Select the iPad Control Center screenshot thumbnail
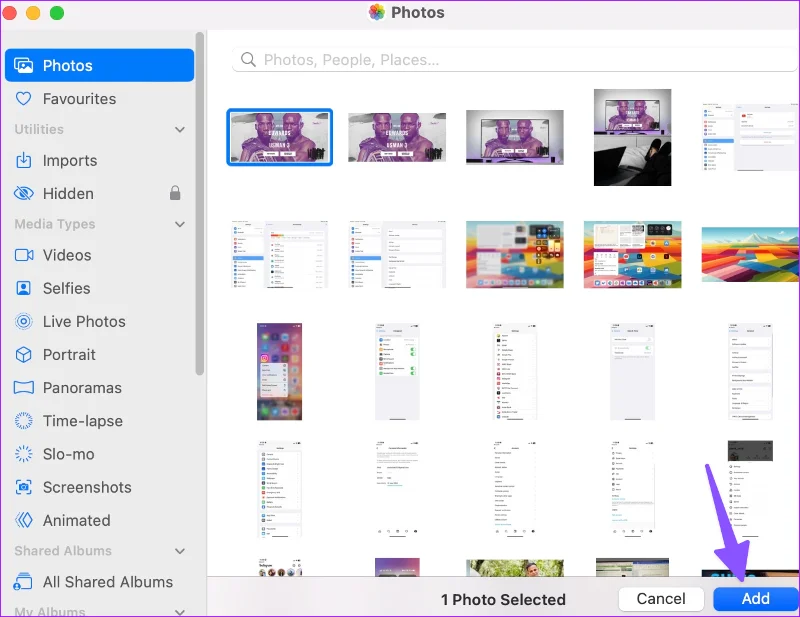Viewport: 800px width, 617px height. [515, 255]
